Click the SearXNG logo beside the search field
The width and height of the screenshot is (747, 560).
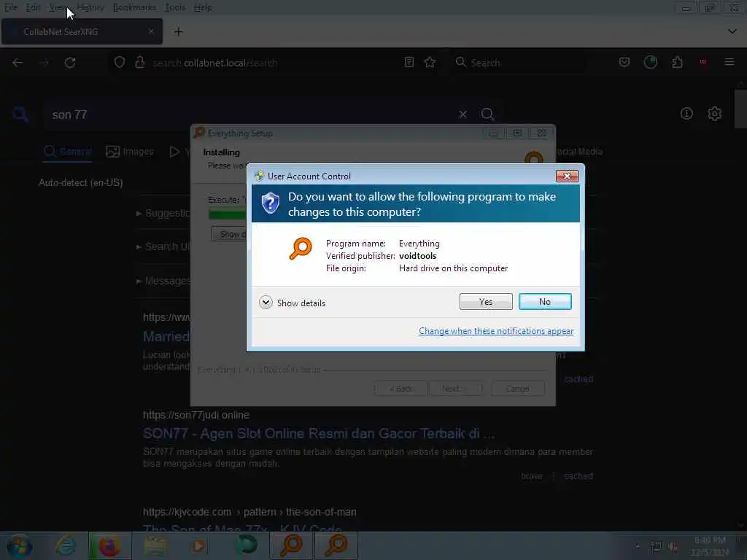tap(20, 114)
